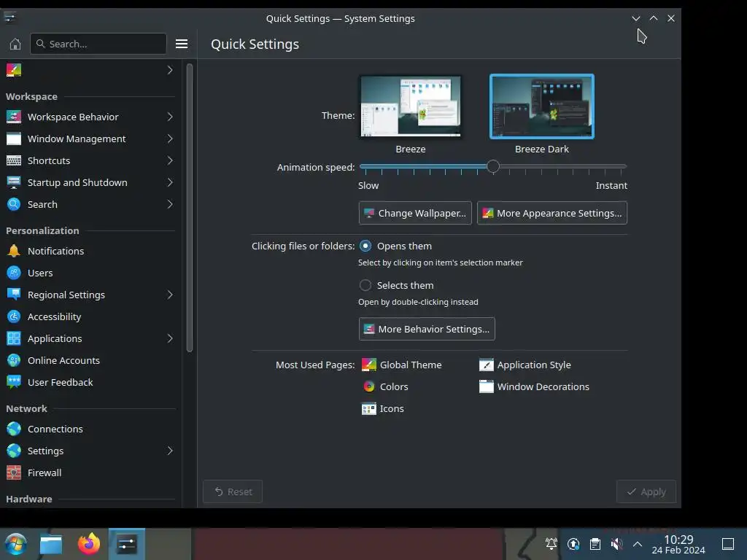This screenshot has height=560, width=747.
Task: Click the Animation speed slider track right of the handle
Action: (563, 166)
